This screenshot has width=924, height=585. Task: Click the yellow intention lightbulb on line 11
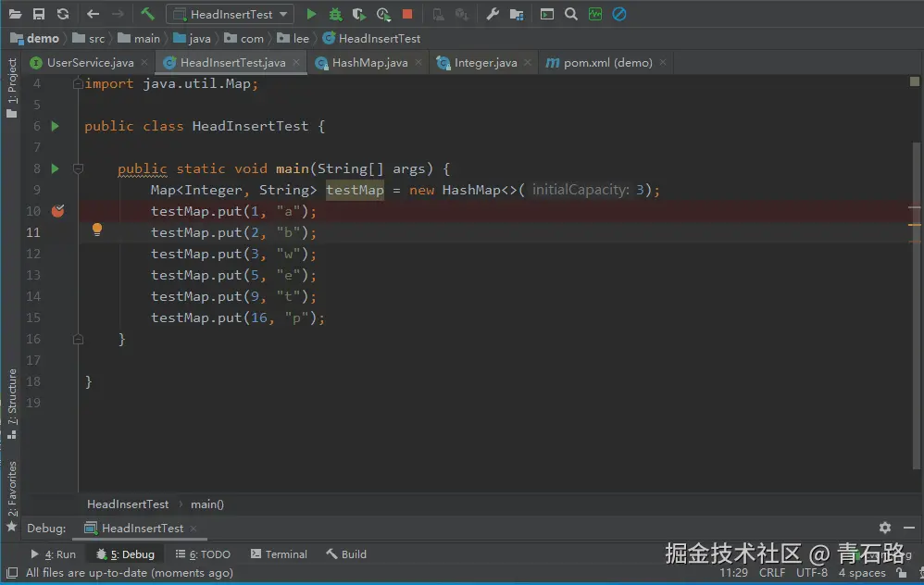tap(97, 230)
